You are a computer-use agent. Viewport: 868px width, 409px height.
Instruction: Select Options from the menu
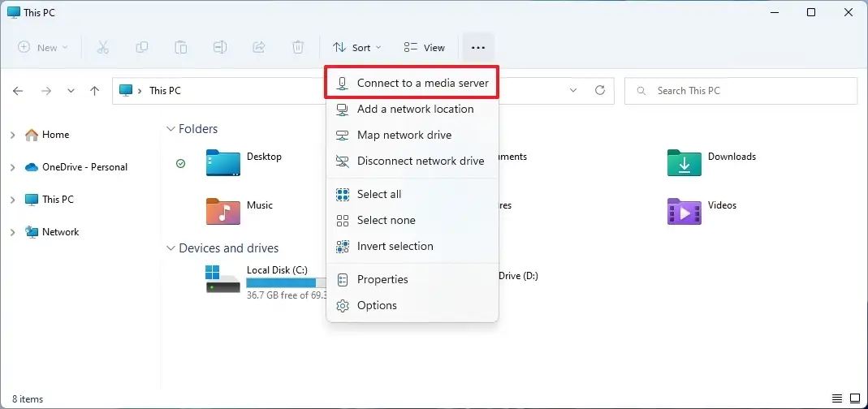point(377,305)
